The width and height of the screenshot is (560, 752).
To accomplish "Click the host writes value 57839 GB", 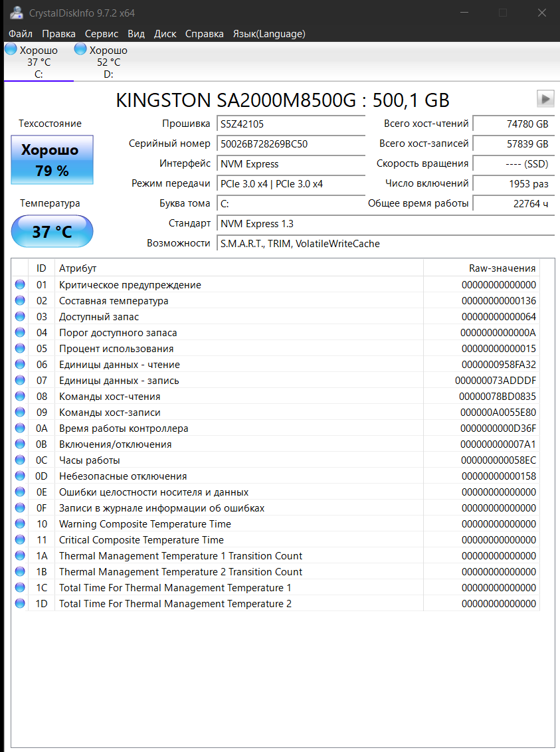I will [513, 144].
